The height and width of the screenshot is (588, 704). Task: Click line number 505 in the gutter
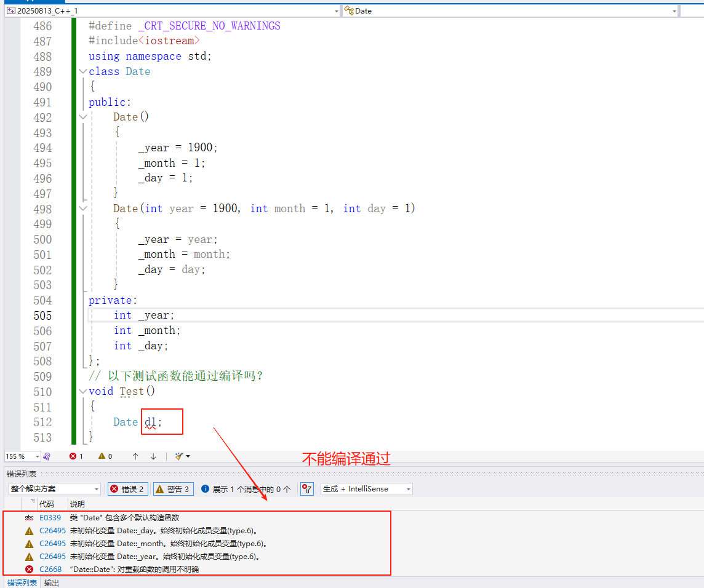pos(42,316)
